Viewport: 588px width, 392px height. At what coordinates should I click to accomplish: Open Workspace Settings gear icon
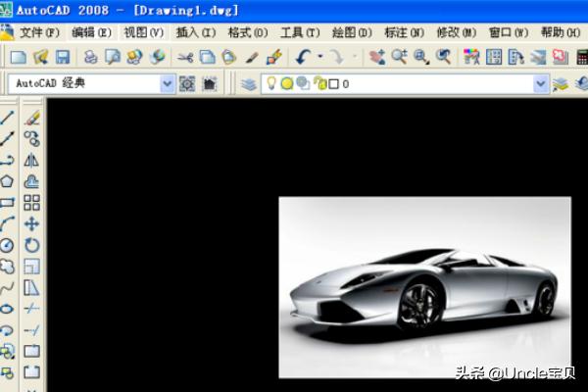[187, 83]
